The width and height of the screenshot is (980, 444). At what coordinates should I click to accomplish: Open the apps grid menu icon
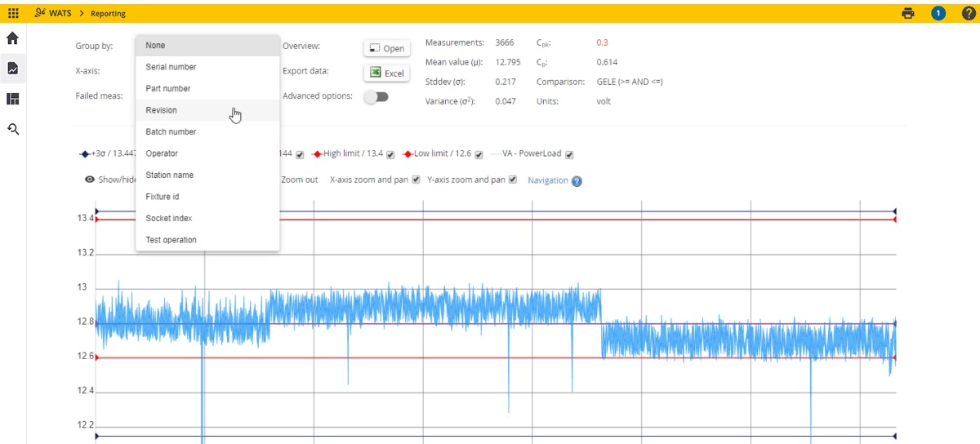pyautogui.click(x=13, y=13)
